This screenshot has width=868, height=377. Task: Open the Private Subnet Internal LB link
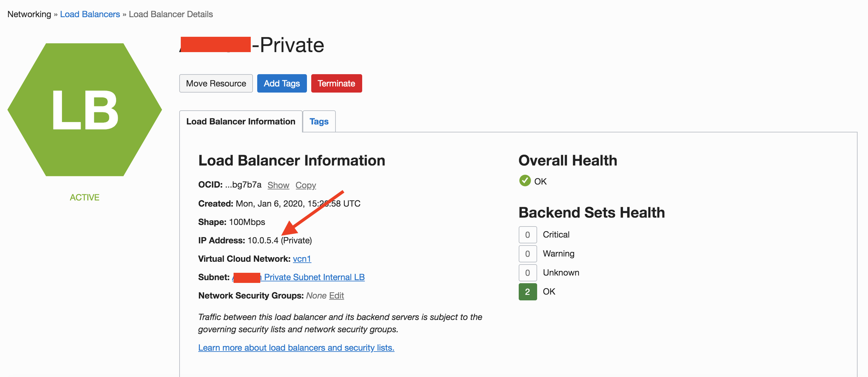coord(314,277)
